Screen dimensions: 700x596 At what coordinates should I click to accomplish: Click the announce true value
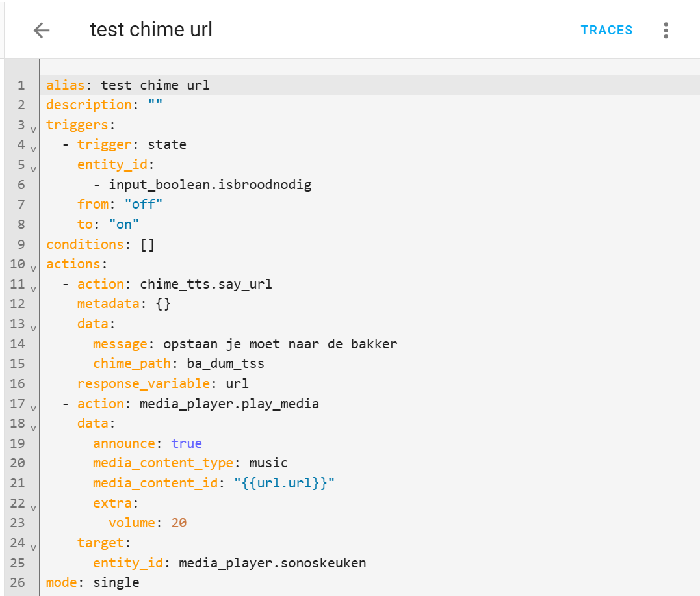point(187,443)
